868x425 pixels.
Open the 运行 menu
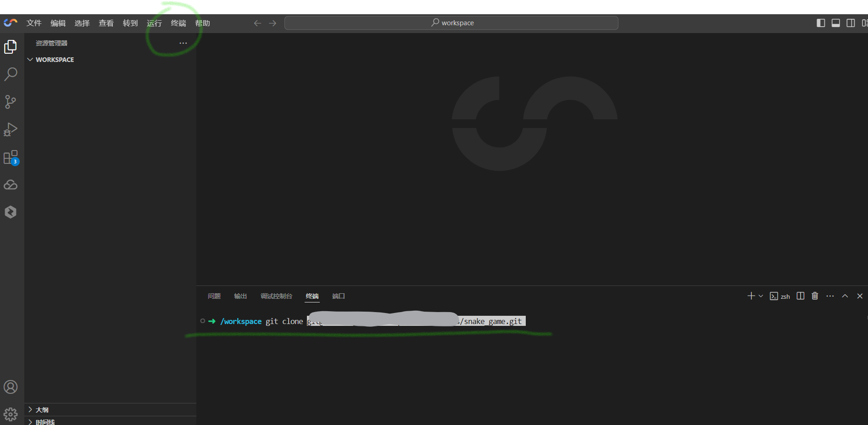click(154, 23)
